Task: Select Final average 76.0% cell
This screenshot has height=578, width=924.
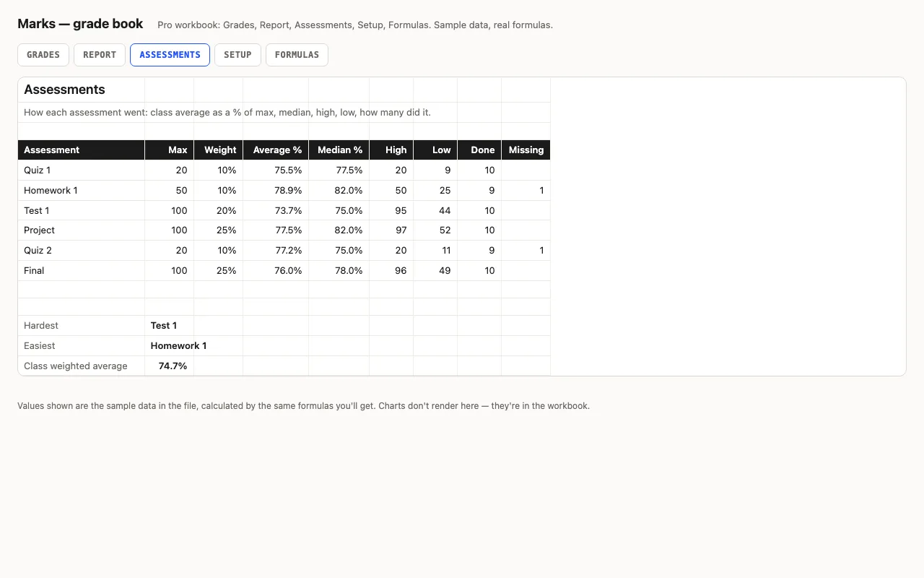Action: [276, 271]
